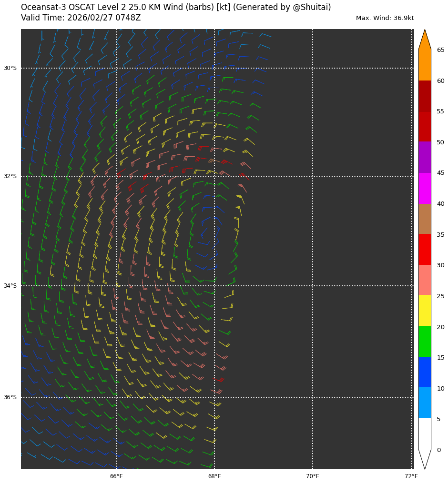
Task: Pick the brown 35–40 kt colorbar band
Action: 425,219
